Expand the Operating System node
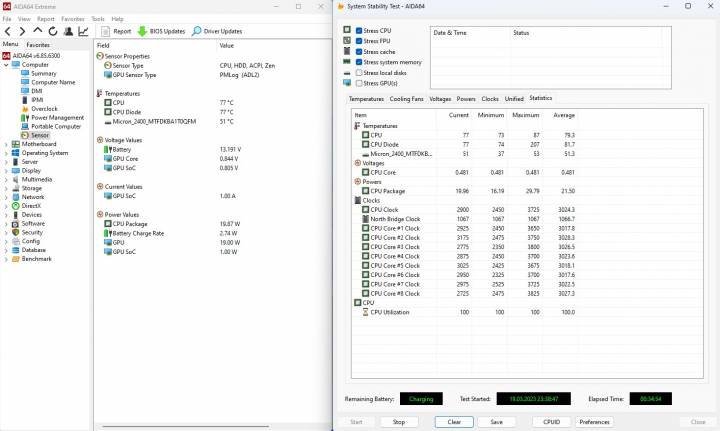Viewport: 720px width, 431px height. (6, 153)
